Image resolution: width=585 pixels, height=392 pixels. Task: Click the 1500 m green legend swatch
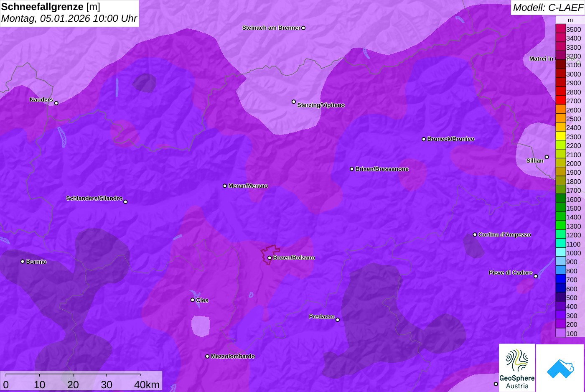(560, 208)
